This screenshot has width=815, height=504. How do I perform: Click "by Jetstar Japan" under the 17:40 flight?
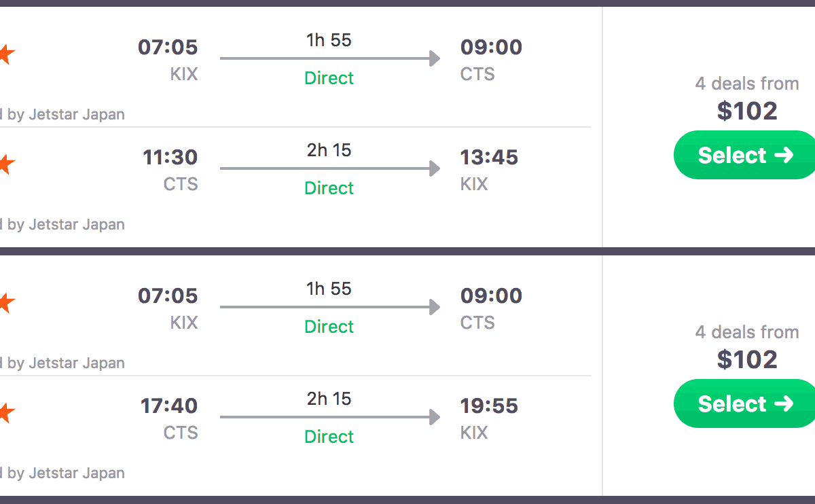65,473
